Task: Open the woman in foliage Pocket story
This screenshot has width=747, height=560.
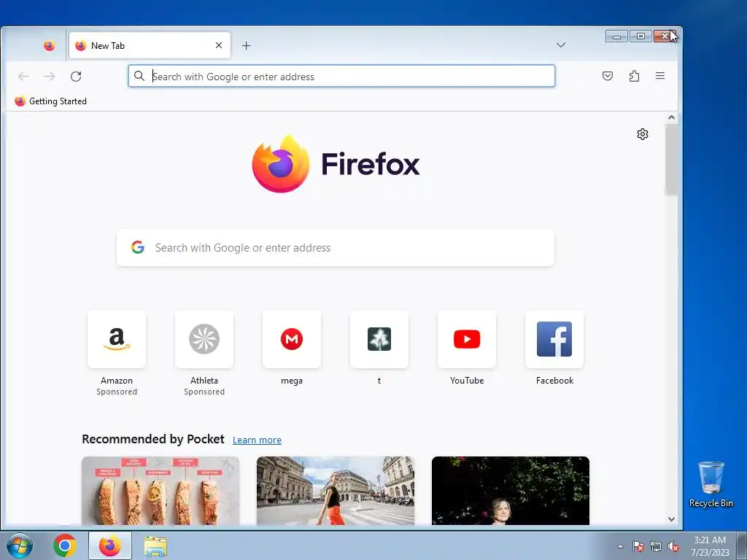Action: [510, 491]
